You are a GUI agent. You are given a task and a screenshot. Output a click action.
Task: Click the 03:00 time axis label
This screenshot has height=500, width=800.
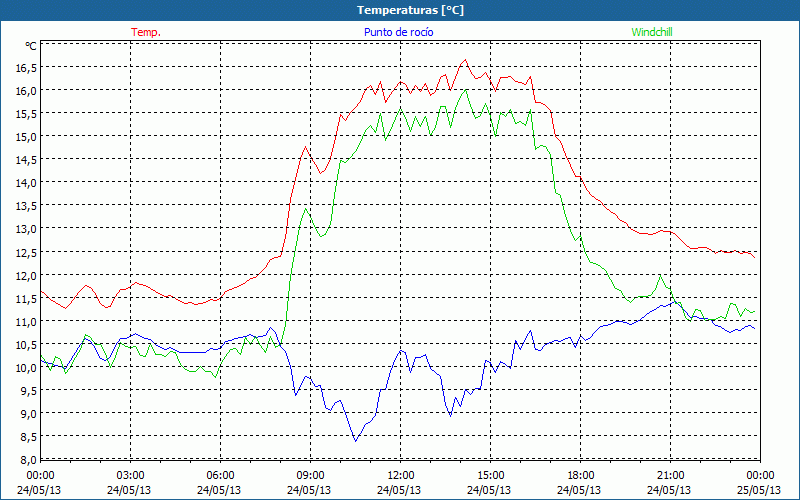click(131, 475)
